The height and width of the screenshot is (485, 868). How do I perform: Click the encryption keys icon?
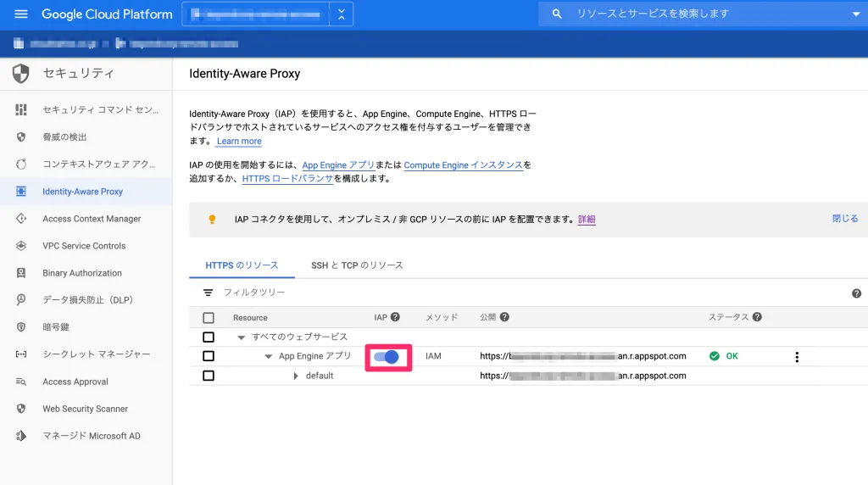coord(21,326)
